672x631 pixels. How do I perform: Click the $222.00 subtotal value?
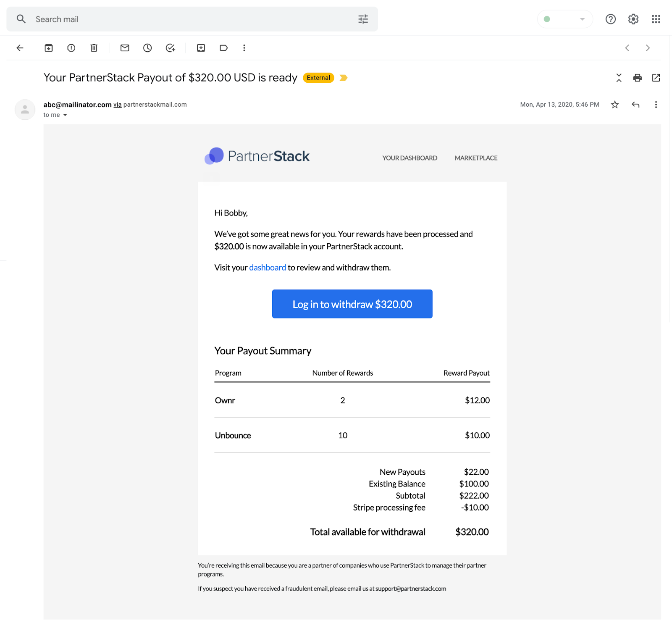(x=474, y=496)
